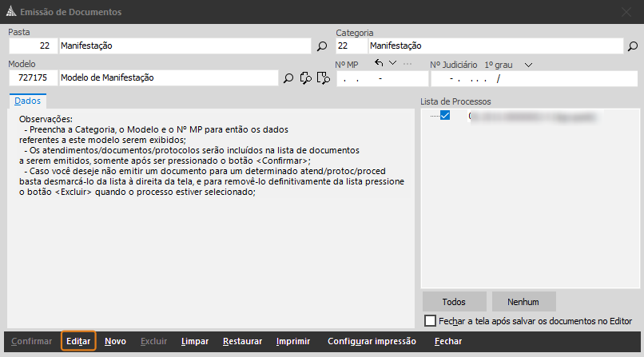Click the blurred process entry in list

532,117
